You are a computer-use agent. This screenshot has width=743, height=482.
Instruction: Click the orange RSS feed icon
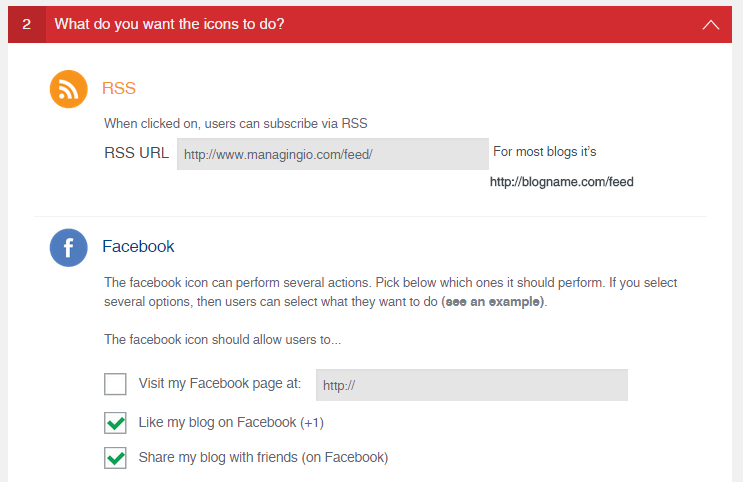(x=69, y=90)
